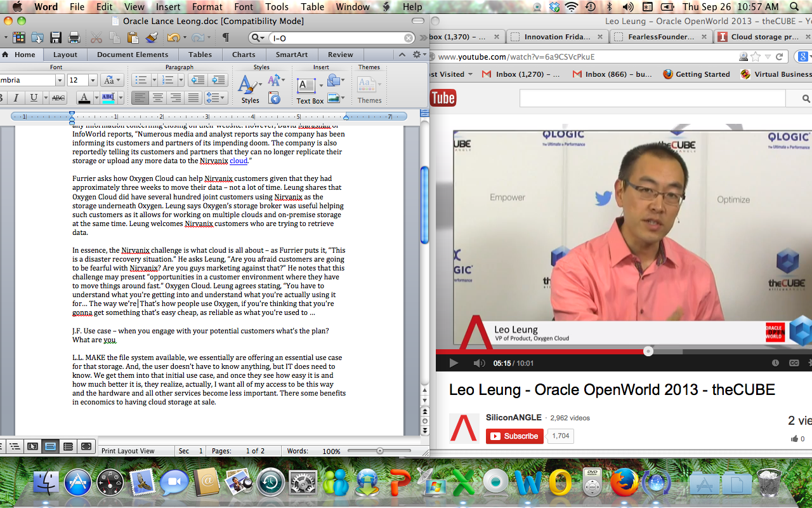812x508 pixels.
Task: Open System Preferences in the Dock
Action: [x=303, y=483]
